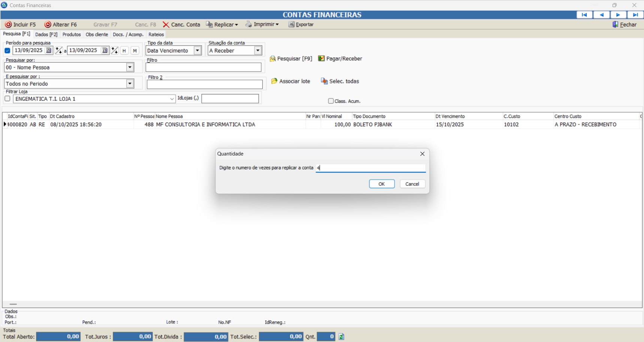Click the Pagar/Receber icon

coord(321,58)
